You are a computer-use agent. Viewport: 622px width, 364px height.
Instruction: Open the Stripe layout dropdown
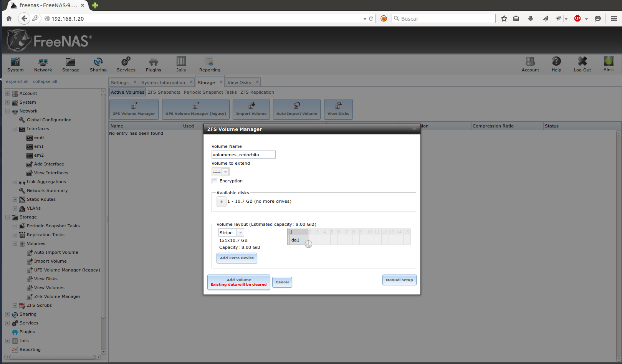tap(240, 233)
